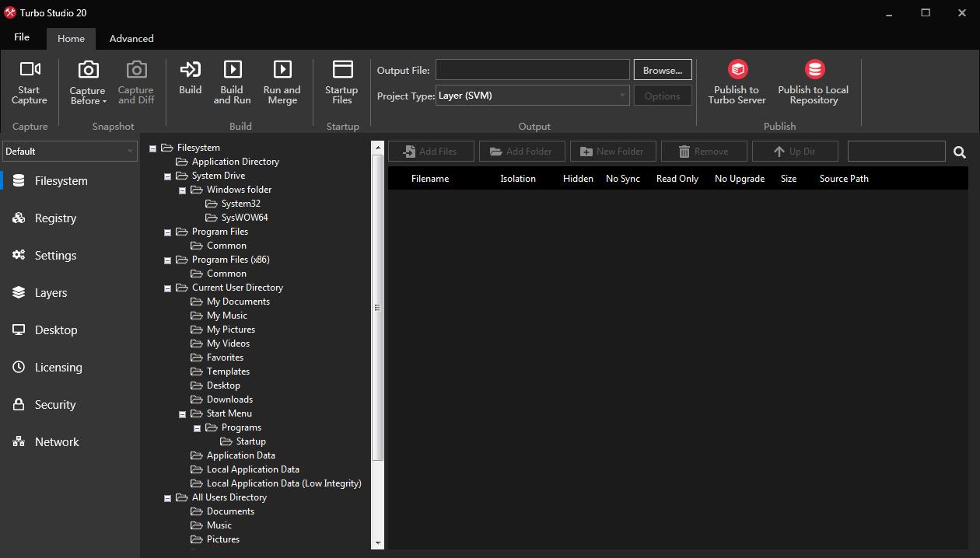Image resolution: width=980 pixels, height=558 pixels.
Task: Open the File menu
Action: pyautogui.click(x=22, y=37)
